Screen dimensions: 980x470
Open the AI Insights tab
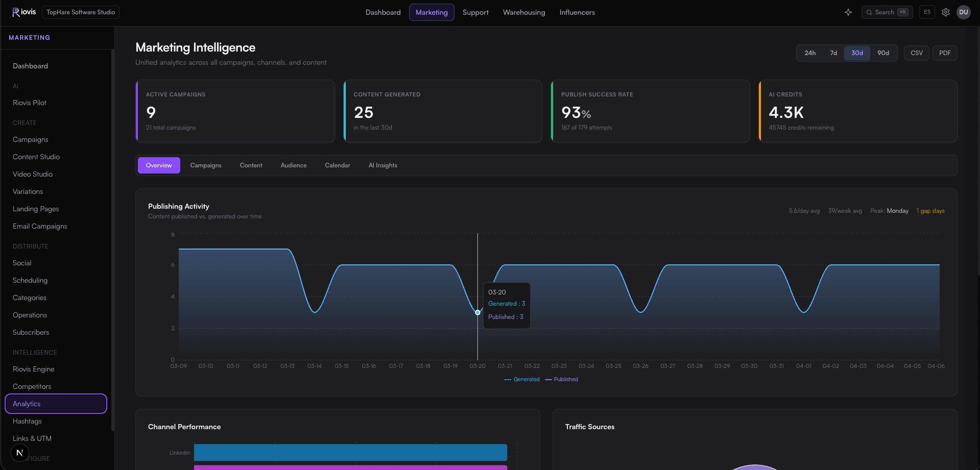pos(383,165)
